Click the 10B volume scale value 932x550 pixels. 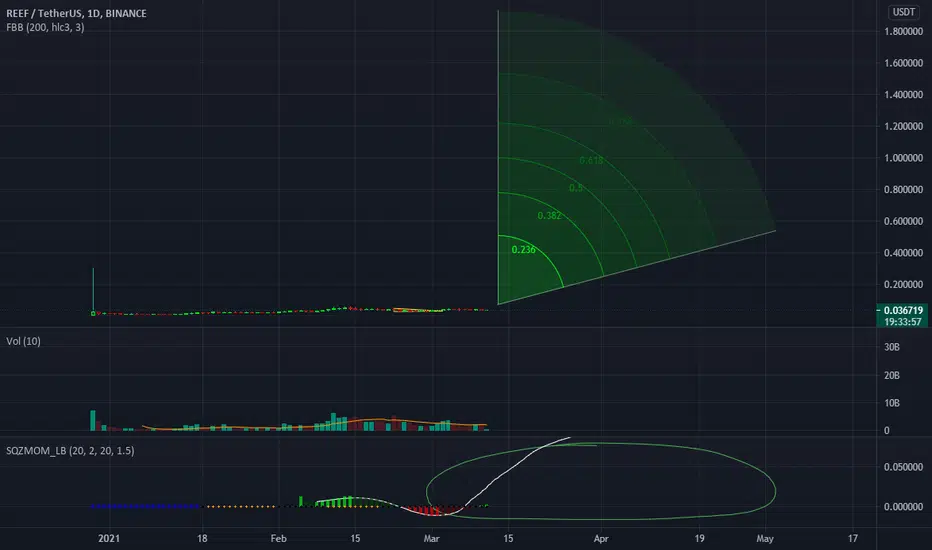(x=892, y=403)
